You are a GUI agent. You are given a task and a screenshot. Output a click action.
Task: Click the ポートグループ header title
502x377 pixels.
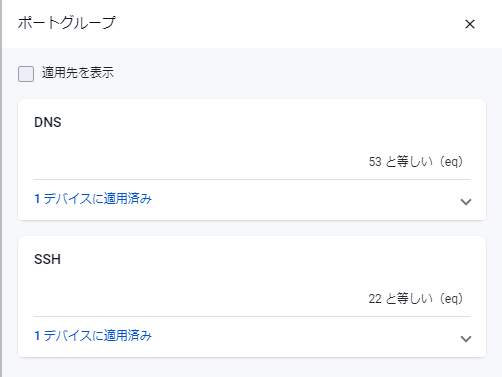tap(67, 23)
